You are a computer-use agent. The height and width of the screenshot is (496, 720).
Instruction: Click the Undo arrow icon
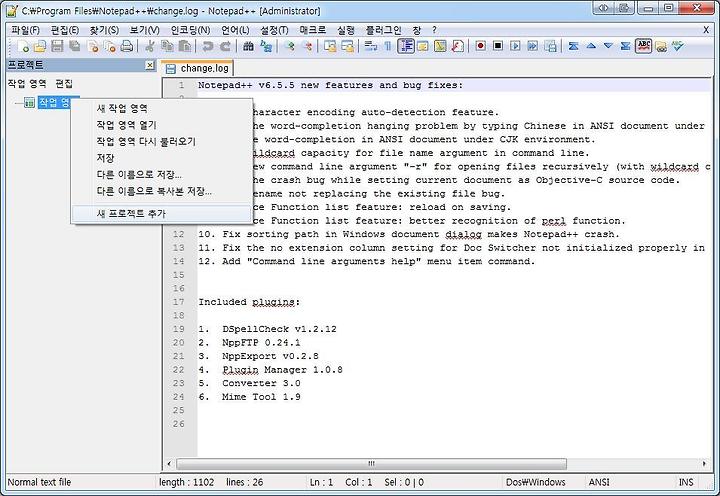[x=208, y=46]
